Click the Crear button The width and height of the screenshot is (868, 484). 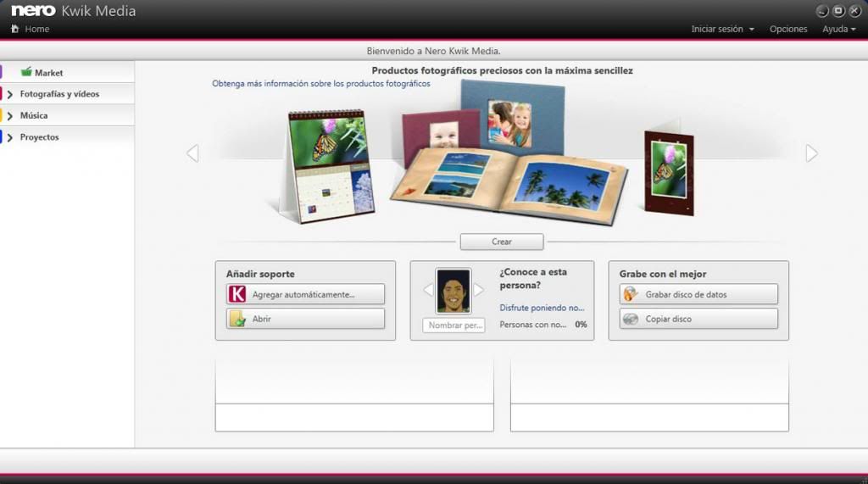pos(502,242)
